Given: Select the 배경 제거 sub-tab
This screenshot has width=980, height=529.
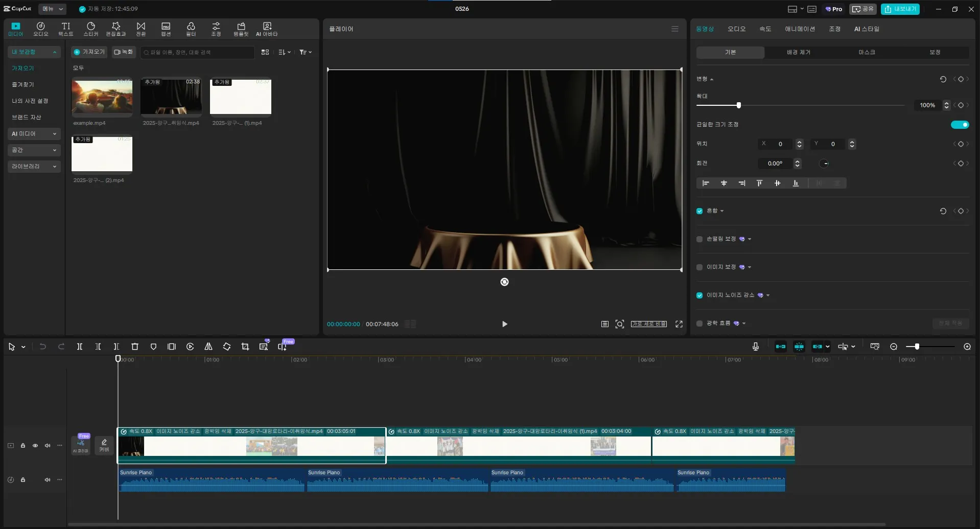Looking at the screenshot, I should tap(799, 52).
